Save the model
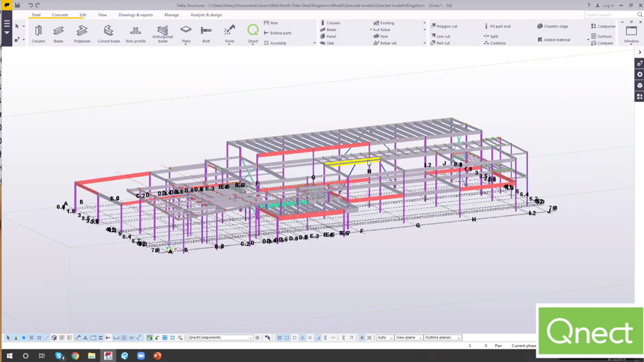The width and height of the screenshot is (644, 362). 17,6
